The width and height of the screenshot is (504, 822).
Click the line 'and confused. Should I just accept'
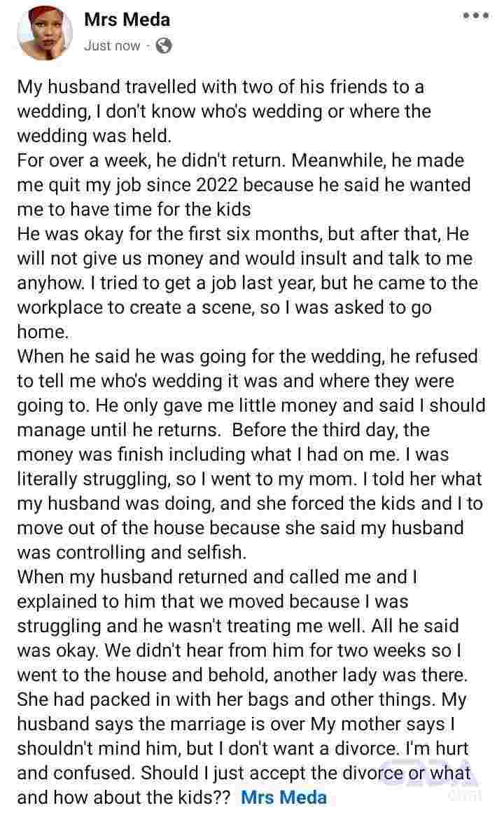click(x=244, y=773)
